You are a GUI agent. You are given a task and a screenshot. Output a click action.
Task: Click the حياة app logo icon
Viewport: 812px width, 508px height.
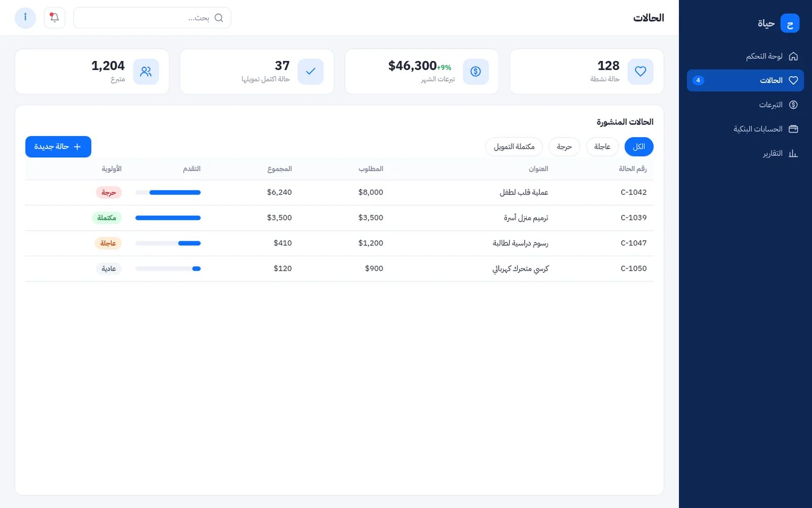pos(790,23)
